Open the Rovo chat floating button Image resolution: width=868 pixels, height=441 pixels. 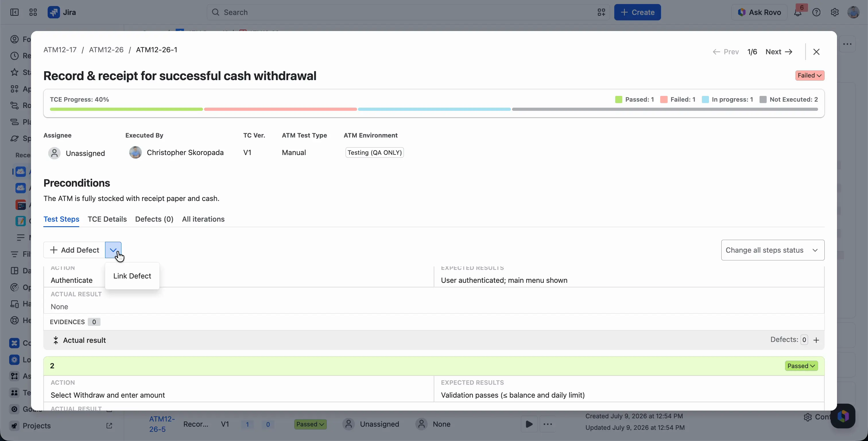coord(843,416)
